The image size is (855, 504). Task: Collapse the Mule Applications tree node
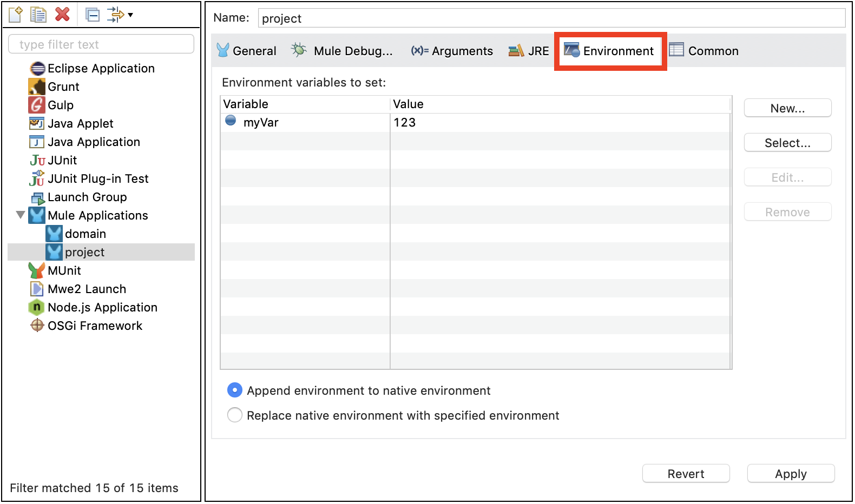click(x=21, y=215)
